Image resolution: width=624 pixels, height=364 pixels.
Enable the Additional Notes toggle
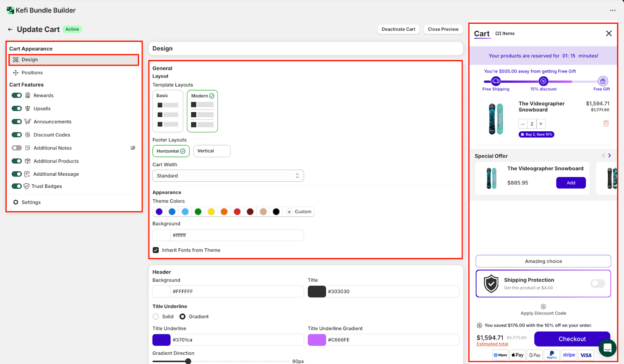(17, 148)
